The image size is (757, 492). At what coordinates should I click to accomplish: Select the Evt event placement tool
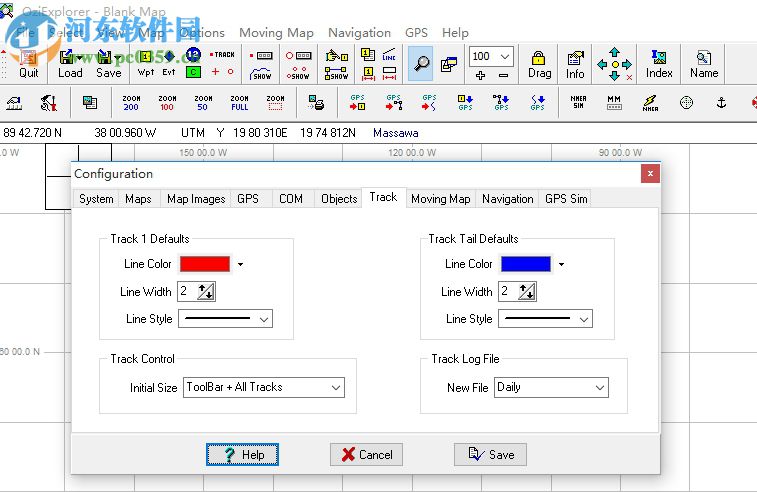169,64
